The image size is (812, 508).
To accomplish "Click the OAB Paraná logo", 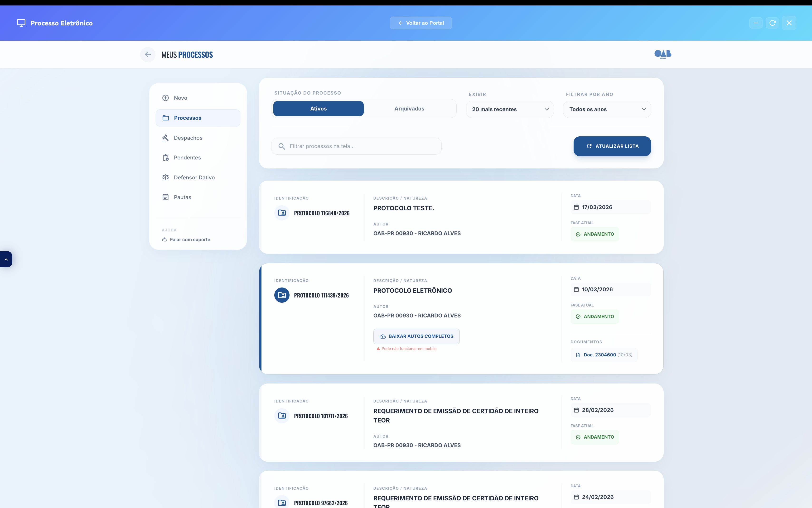I will tap(663, 54).
